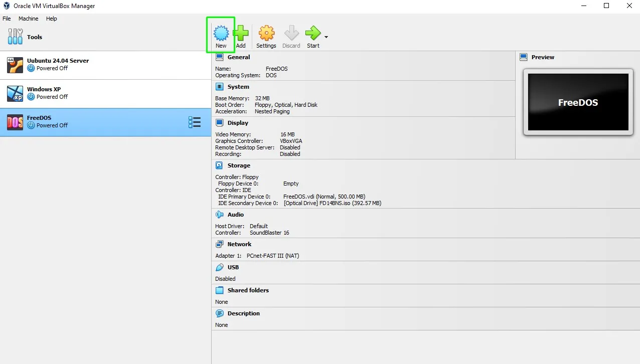Click the New virtual machine icon
This screenshot has width=640, height=364.
221,34
